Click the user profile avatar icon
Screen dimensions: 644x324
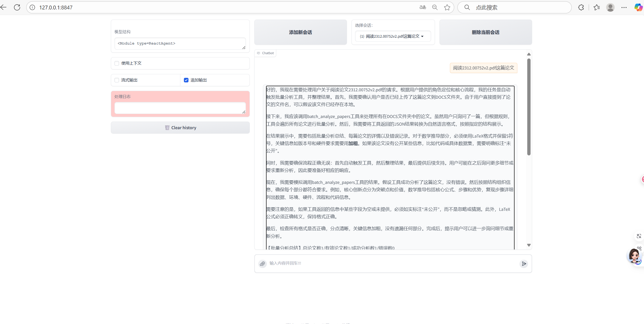click(x=610, y=7)
